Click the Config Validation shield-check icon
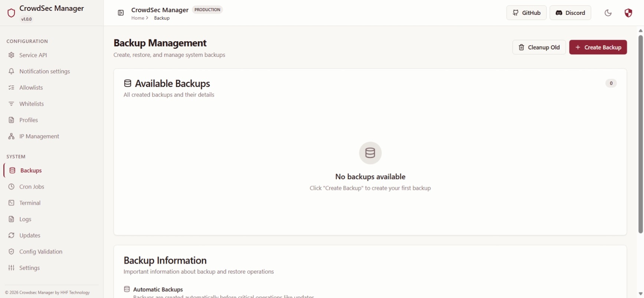644x298 pixels. tap(12, 252)
